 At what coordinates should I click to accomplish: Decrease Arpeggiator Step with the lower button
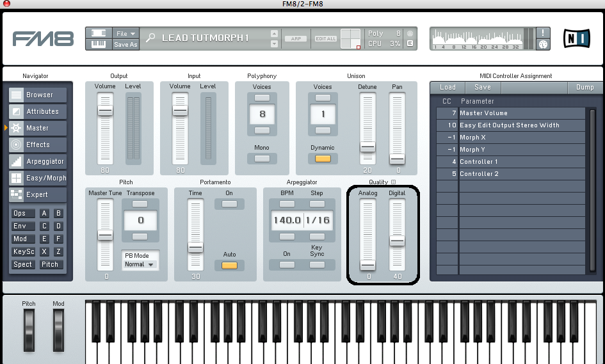point(317,236)
